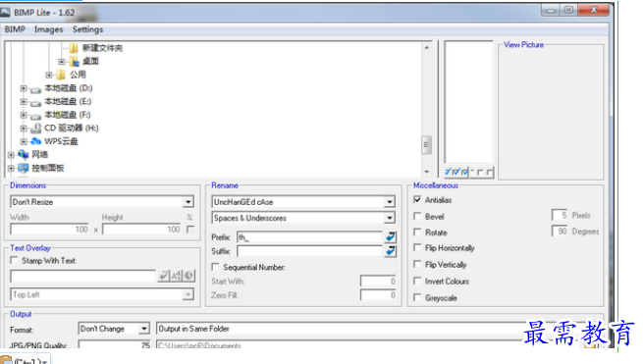
Task: Expand the 本地磁盘 (F:) node
Action: pos(24,115)
